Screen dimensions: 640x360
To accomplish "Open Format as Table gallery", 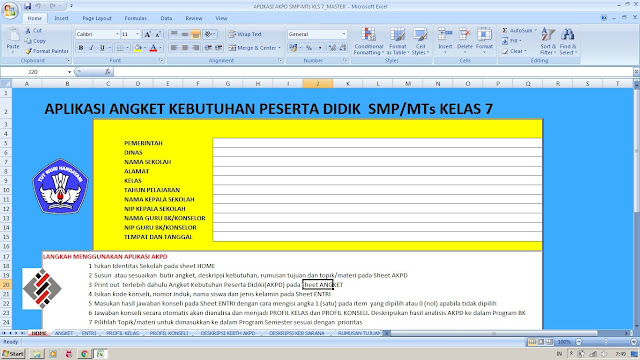I will click(397, 41).
